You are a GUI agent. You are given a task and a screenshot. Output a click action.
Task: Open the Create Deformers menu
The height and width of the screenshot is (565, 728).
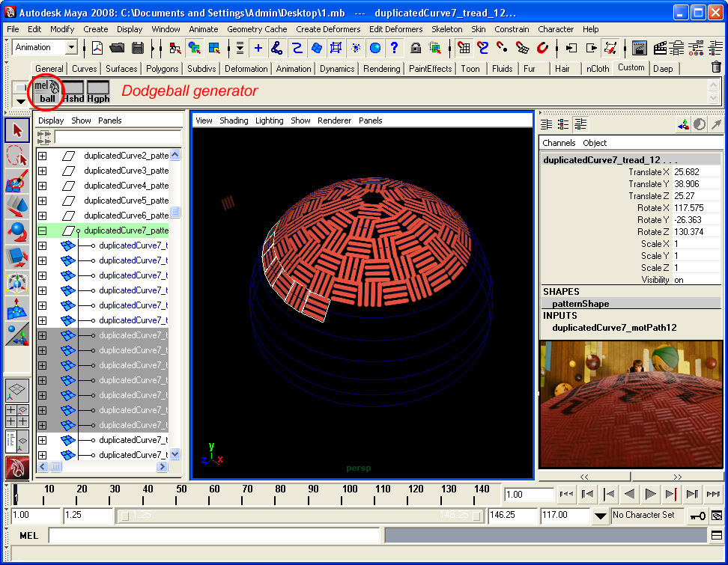pyautogui.click(x=328, y=29)
